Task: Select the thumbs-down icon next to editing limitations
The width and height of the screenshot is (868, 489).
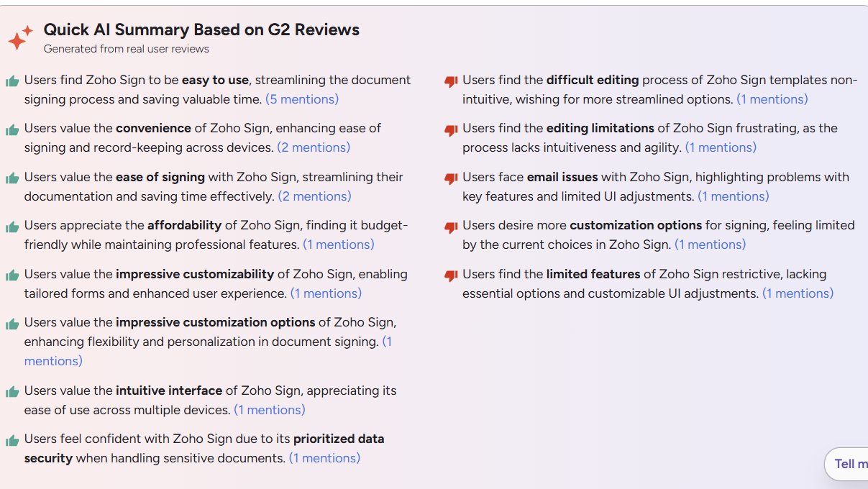Action: tap(451, 129)
